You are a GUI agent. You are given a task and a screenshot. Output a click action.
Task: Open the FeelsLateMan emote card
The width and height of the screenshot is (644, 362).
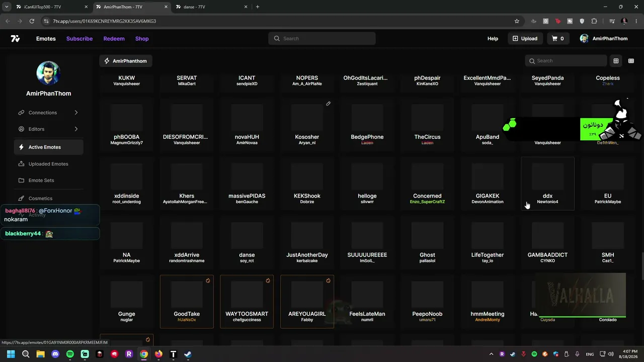(x=367, y=301)
